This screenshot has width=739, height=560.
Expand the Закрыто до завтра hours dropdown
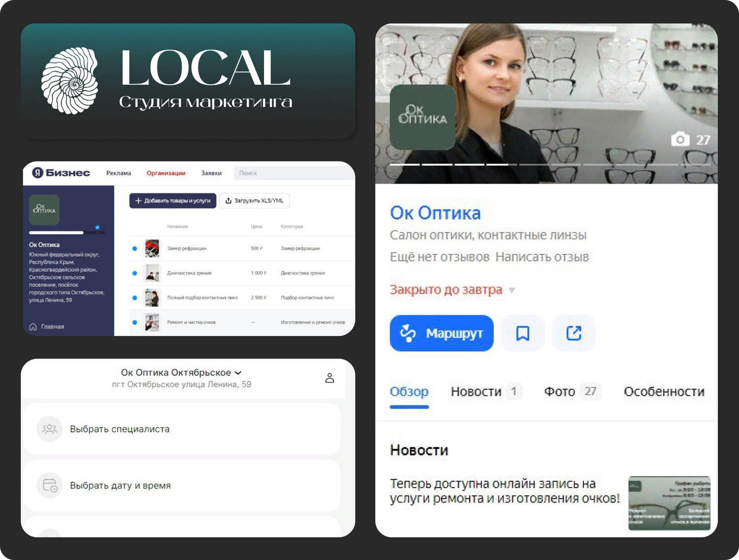click(512, 290)
